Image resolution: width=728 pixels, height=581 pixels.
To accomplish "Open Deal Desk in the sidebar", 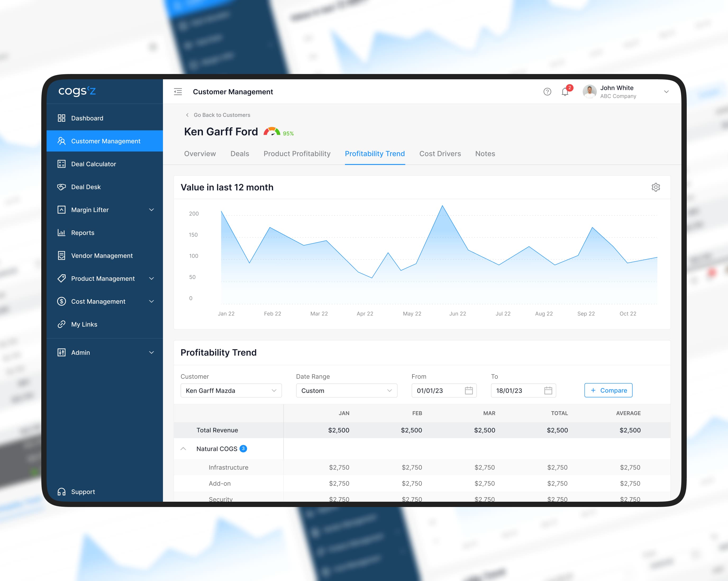I will [x=105, y=187].
